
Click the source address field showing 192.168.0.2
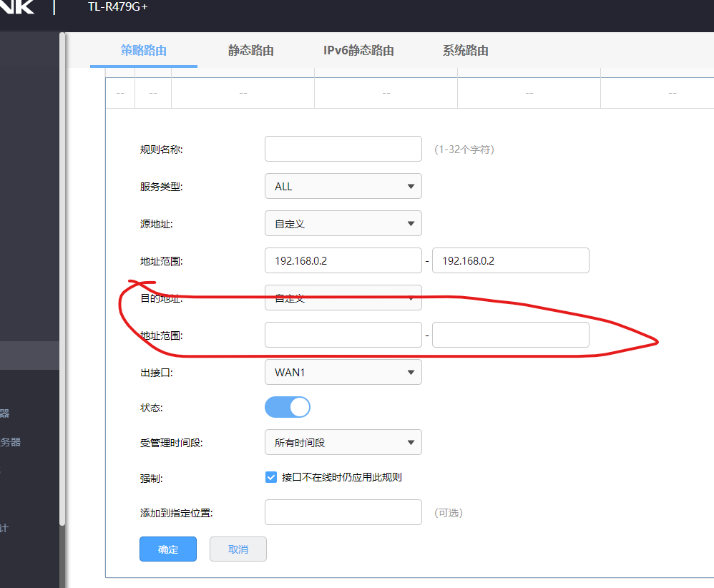343,260
